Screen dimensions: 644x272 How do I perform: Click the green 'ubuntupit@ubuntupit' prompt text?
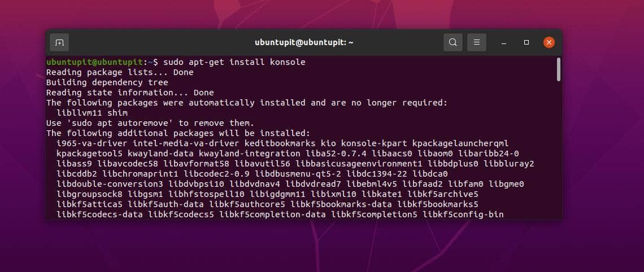(95, 62)
